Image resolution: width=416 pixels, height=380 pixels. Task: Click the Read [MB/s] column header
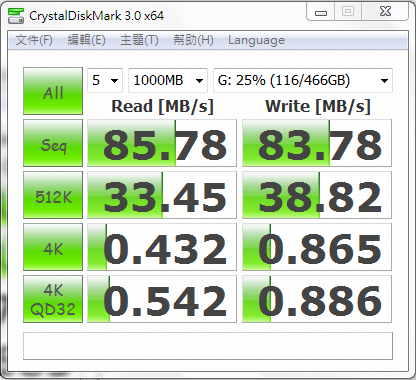(162, 107)
